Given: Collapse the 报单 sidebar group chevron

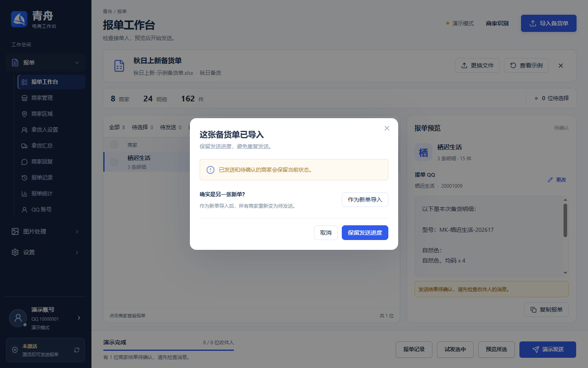Looking at the screenshot, I should tap(77, 63).
